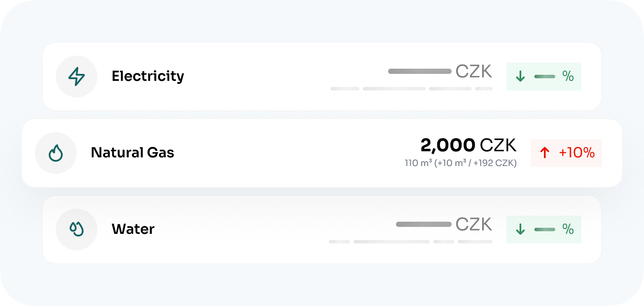
Task: Click the Water droplets icon
Action: coord(77,229)
